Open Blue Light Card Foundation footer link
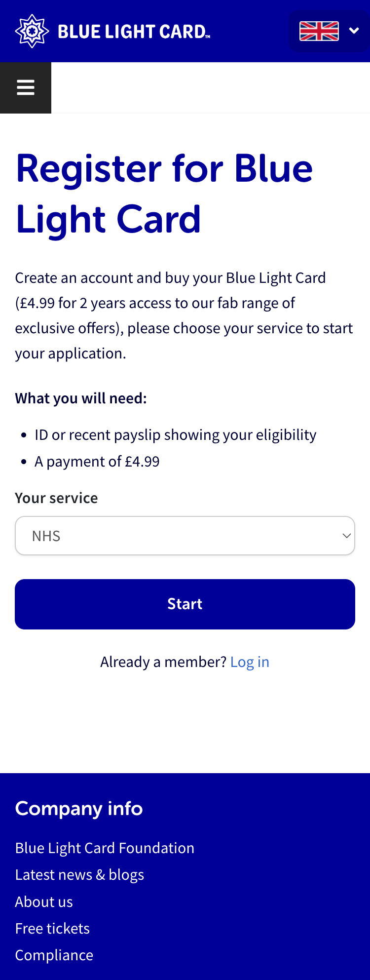 (105, 848)
